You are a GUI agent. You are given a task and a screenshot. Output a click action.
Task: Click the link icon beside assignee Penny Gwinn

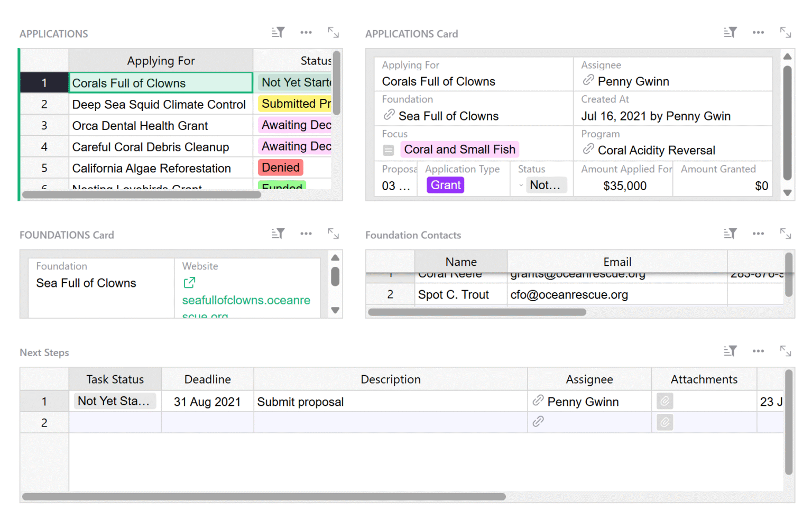coord(588,80)
